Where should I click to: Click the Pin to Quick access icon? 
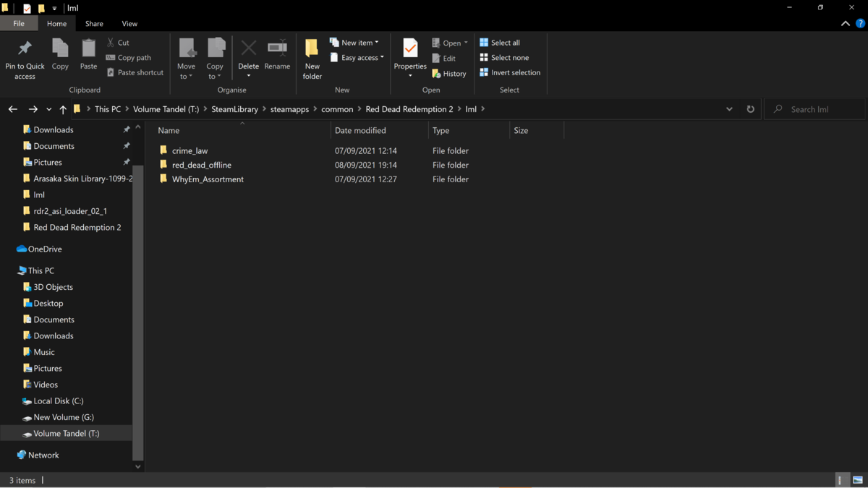point(25,48)
